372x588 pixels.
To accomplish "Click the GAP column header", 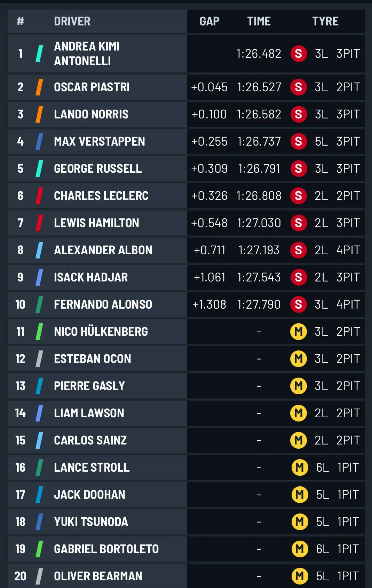I will [209, 21].
